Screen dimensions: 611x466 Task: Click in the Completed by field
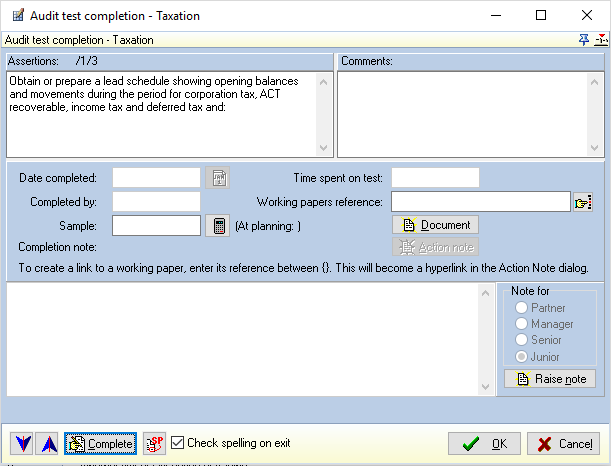(x=156, y=201)
